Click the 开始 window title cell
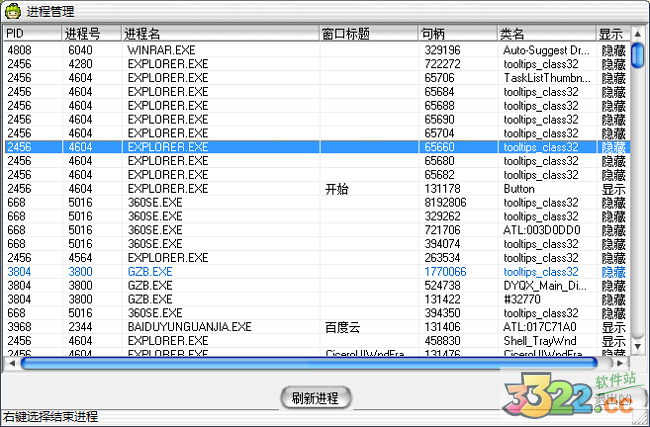 coord(337,189)
